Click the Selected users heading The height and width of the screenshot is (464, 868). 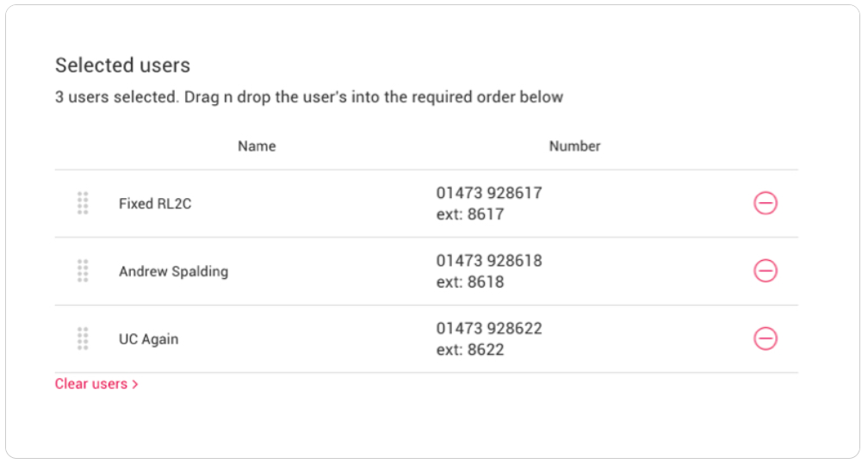tap(122, 65)
